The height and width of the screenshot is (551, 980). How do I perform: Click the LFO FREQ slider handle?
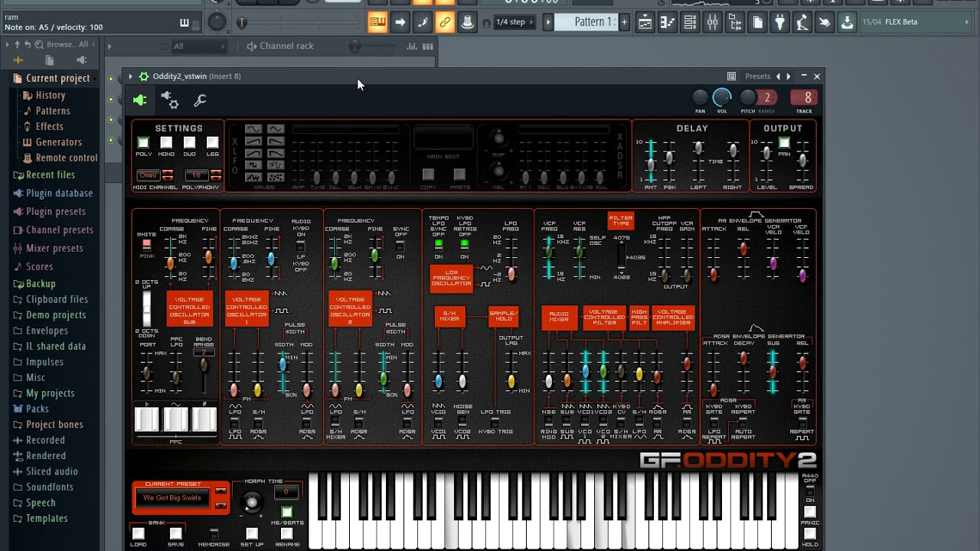click(x=511, y=273)
